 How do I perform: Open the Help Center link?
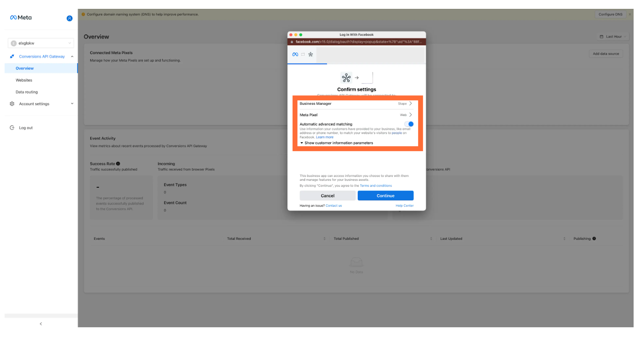click(405, 206)
